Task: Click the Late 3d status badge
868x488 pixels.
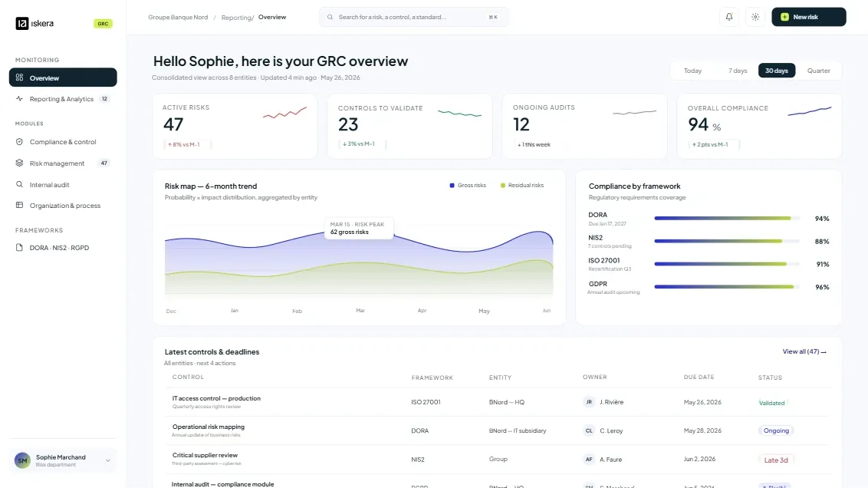Action: point(775,460)
